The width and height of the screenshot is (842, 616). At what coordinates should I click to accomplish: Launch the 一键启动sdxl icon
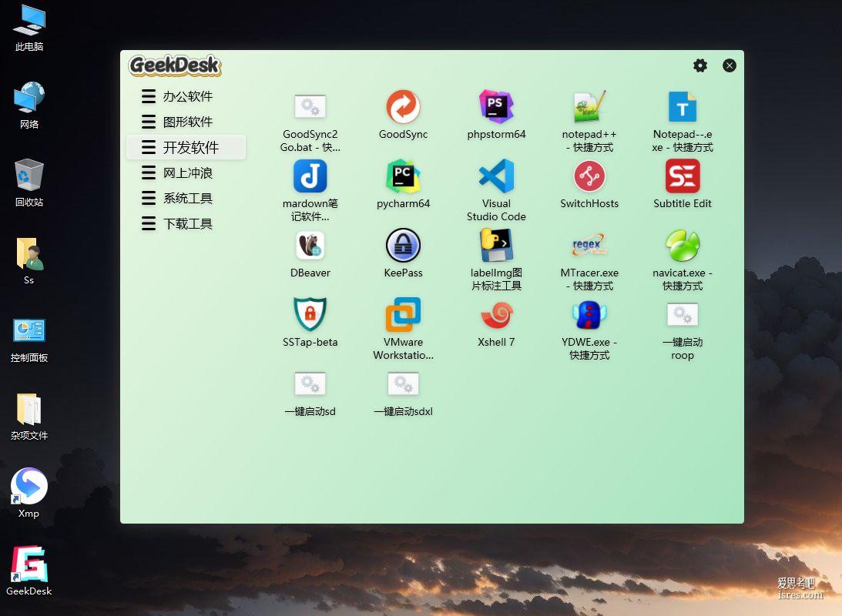click(403, 383)
